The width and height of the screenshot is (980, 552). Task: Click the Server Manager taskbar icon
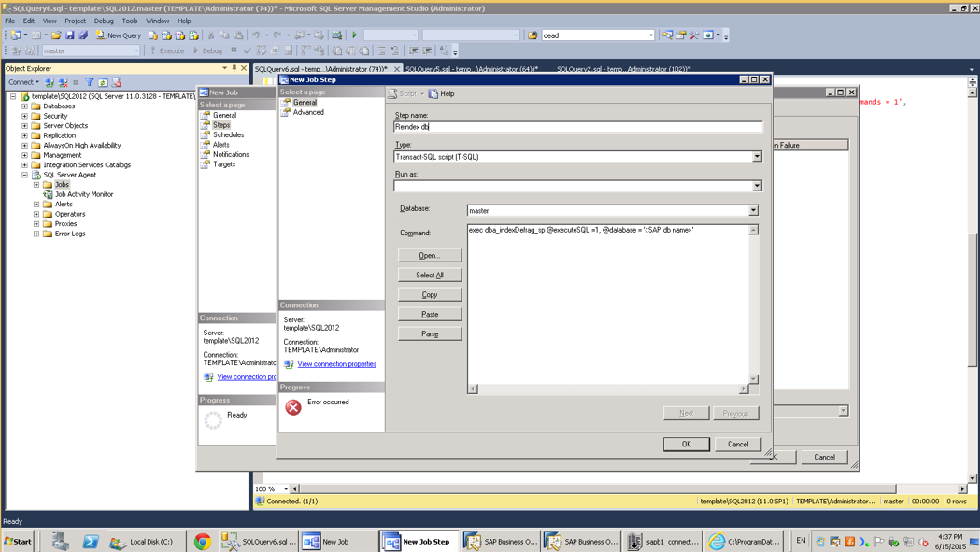(x=61, y=542)
